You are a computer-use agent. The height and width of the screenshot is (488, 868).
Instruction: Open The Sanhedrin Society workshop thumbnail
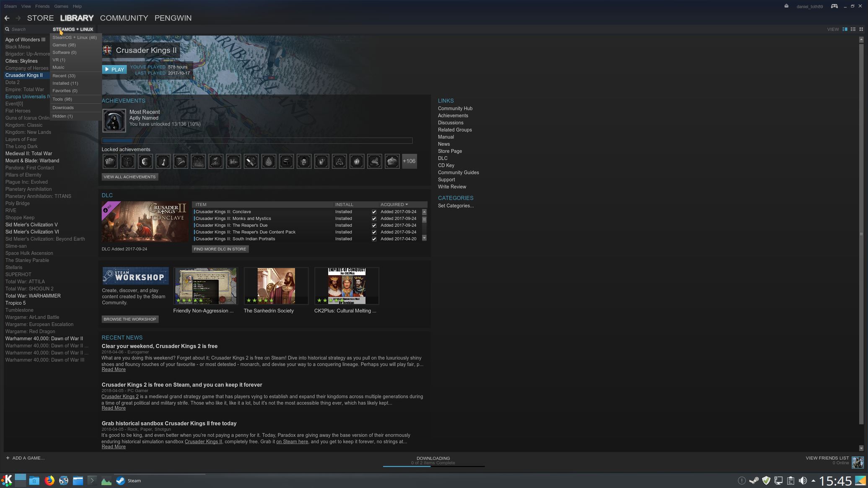coord(276,286)
